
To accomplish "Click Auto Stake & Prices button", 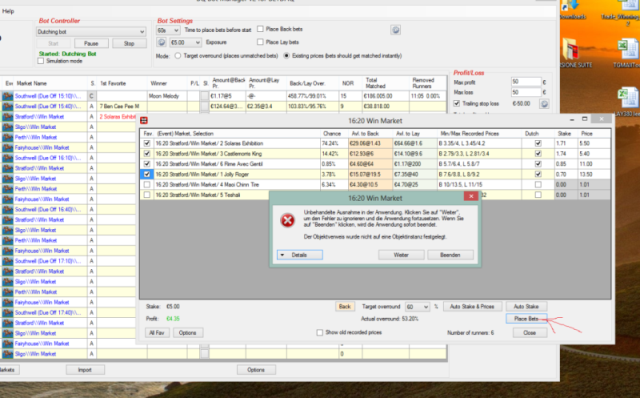I will [472, 307].
